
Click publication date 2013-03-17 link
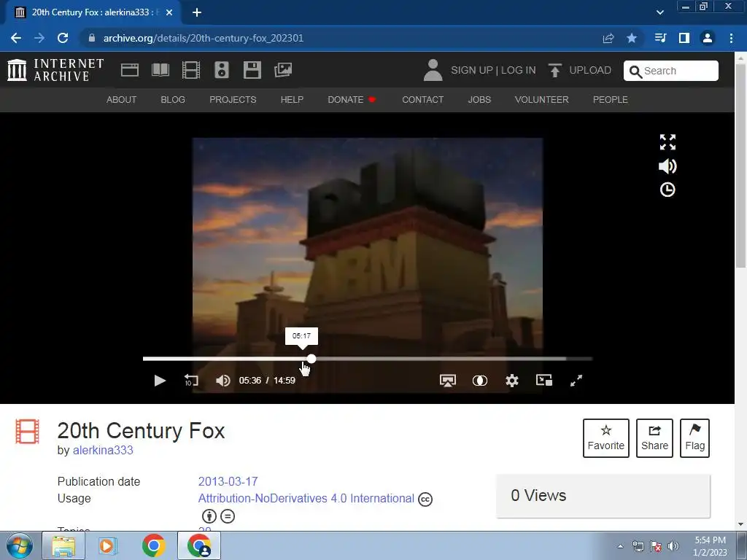(x=228, y=481)
